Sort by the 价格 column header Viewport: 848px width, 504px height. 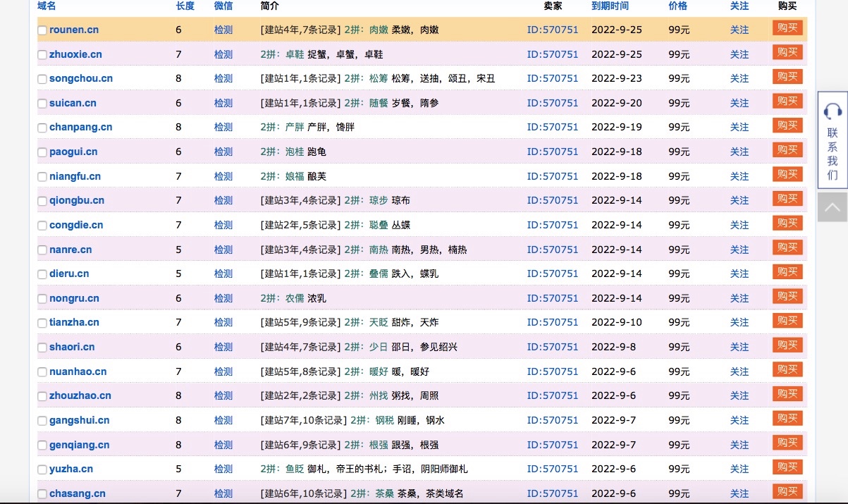[677, 6]
